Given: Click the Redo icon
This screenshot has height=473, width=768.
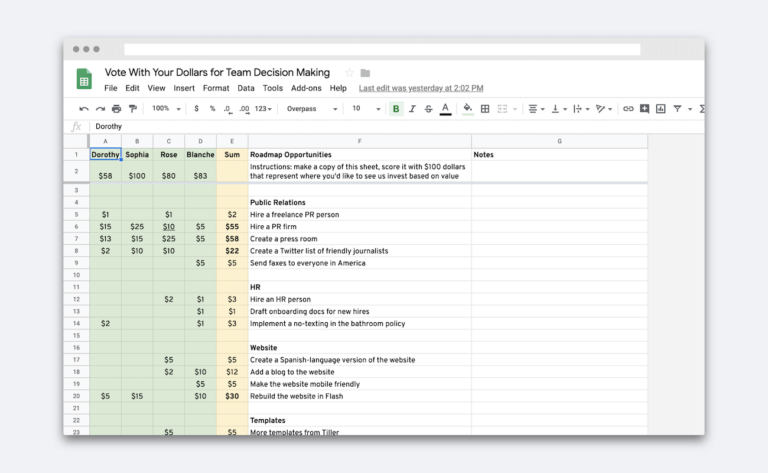Looking at the screenshot, I should point(100,109).
